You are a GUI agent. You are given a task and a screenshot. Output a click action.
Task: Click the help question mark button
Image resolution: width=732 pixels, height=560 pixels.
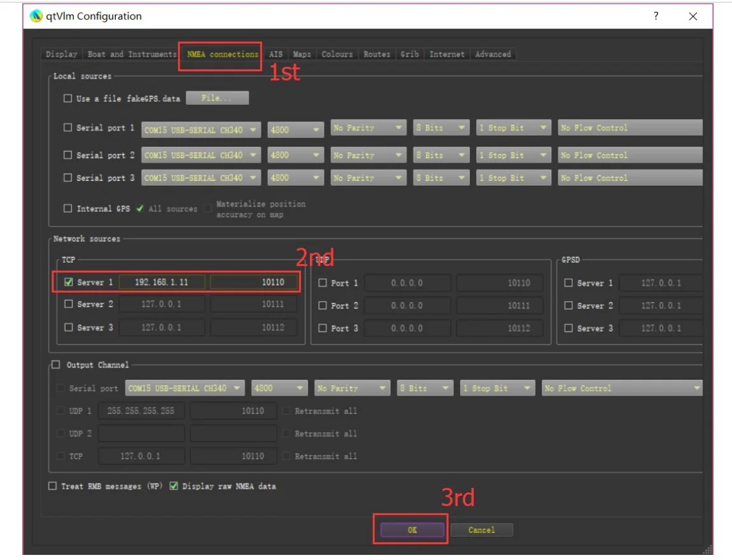pos(656,16)
